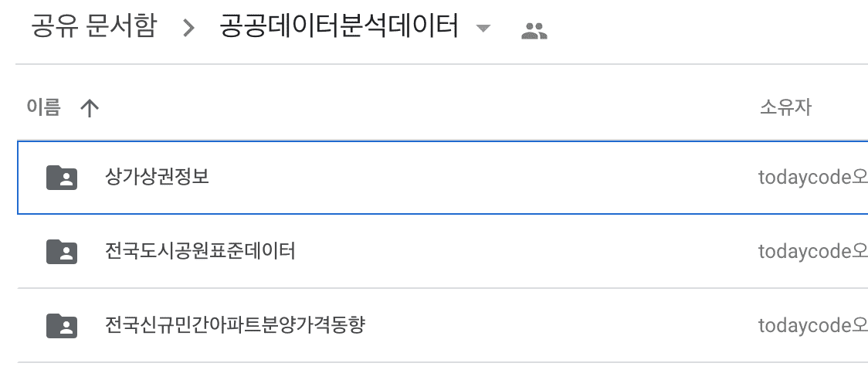The image size is (868, 380).
Task: Click the 전국신규민간아파트분양가격동향 folder icon
Action: coord(62,326)
